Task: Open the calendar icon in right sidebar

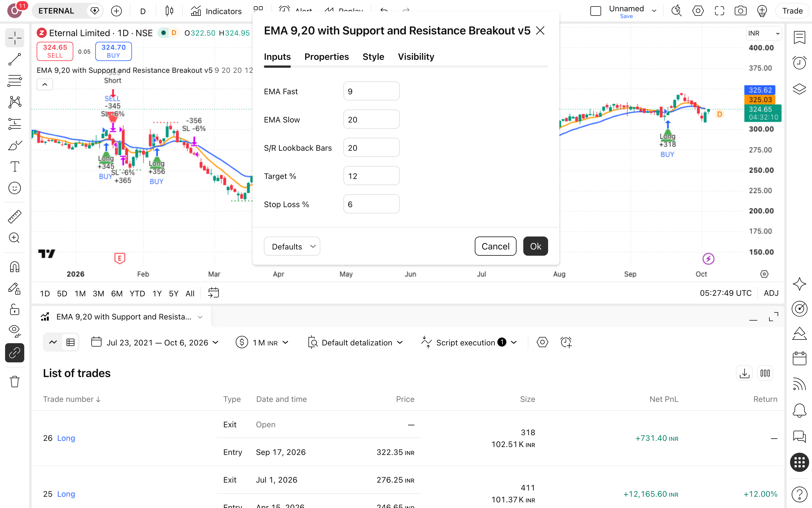Action: coord(800,358)
